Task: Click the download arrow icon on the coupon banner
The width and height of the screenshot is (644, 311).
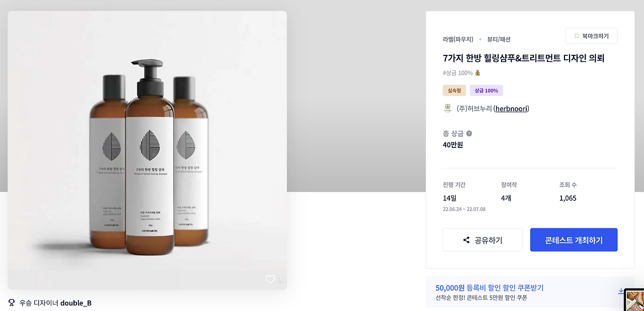Action: tap(621, 292)
